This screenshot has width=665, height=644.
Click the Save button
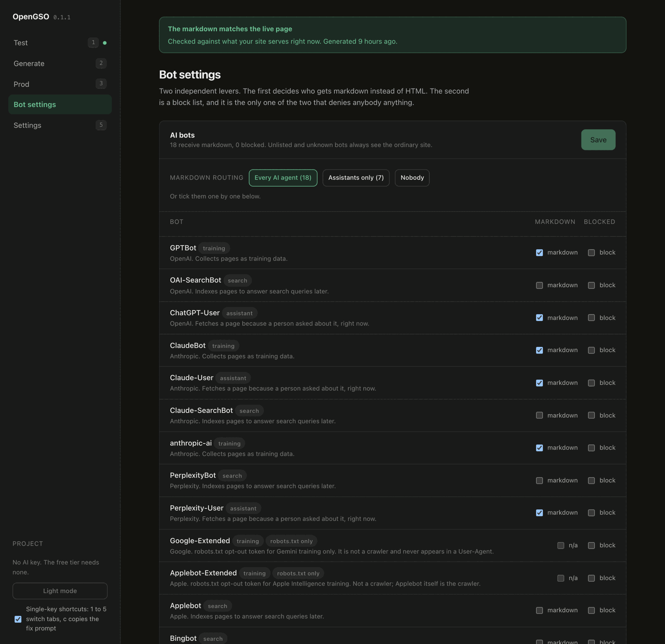(598, 140)
